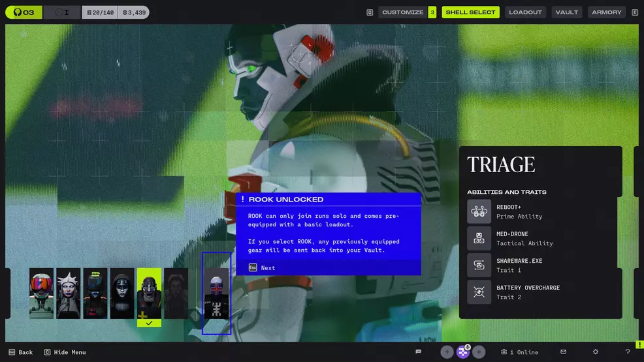The image size is (644, 362).
Task: Select the shell with spiked white crown
Action: 68,294
